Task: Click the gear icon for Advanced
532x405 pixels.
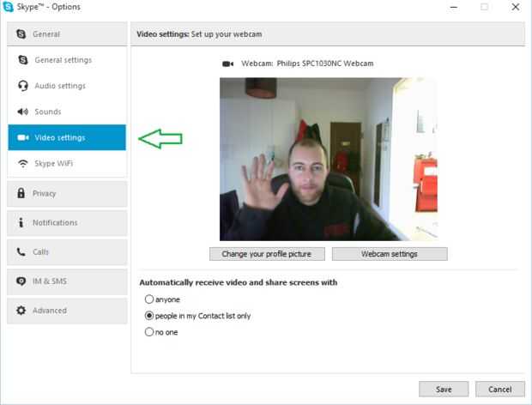Action: pos(21,311)
